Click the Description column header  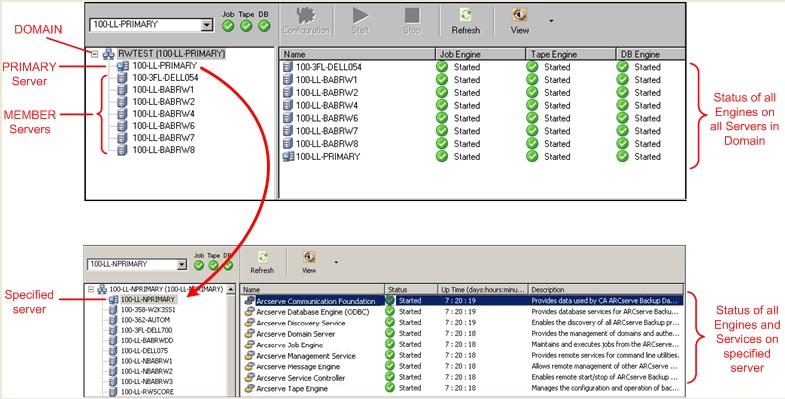pyautogui.click(x=606, y=289)
